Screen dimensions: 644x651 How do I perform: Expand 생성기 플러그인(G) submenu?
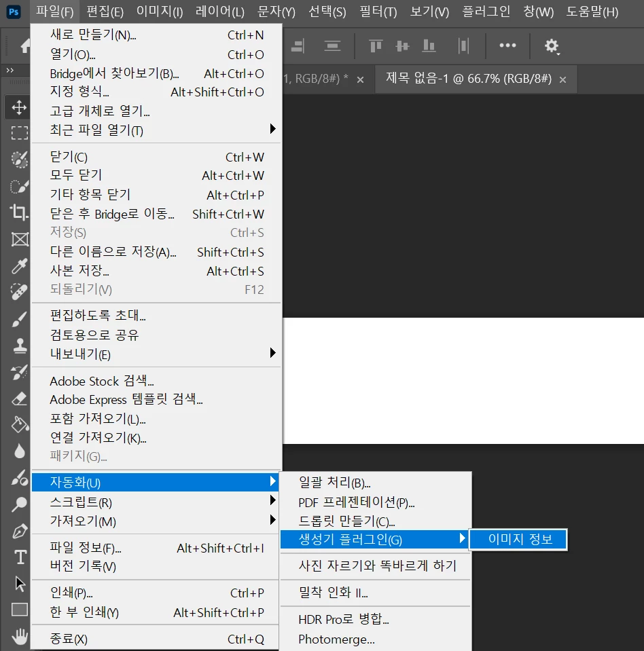(374, 539)
